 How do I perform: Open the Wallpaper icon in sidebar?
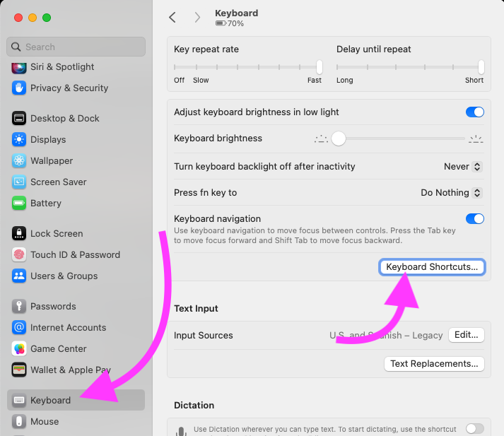click(x=19, y=161)
